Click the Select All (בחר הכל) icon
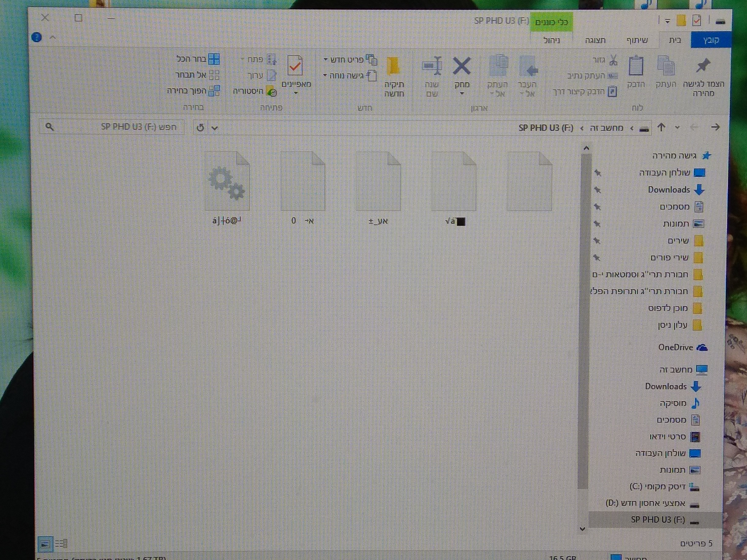Viewport: 747px width, 560px height. 214,59
